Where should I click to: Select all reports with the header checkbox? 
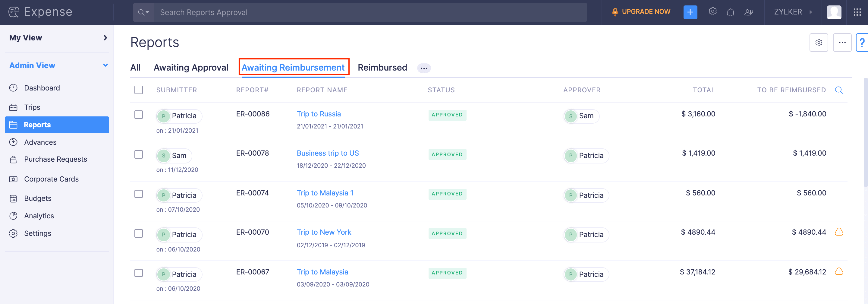(139, 90)
